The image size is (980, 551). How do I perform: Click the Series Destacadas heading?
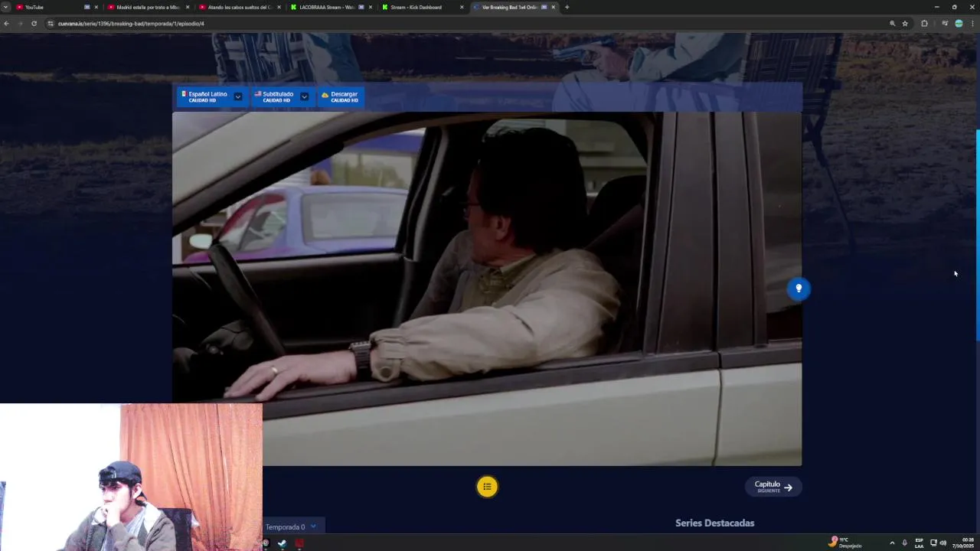tap(714, 523)
